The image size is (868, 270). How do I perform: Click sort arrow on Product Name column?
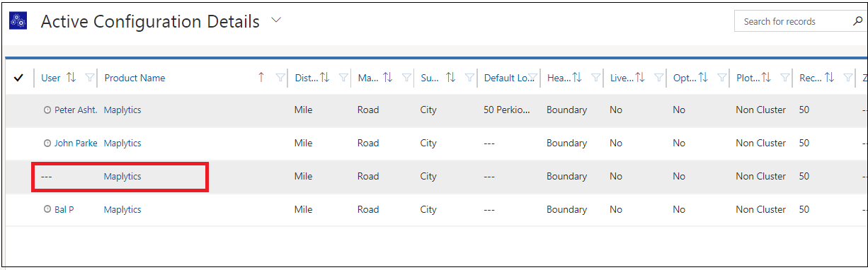pos(261,78)
